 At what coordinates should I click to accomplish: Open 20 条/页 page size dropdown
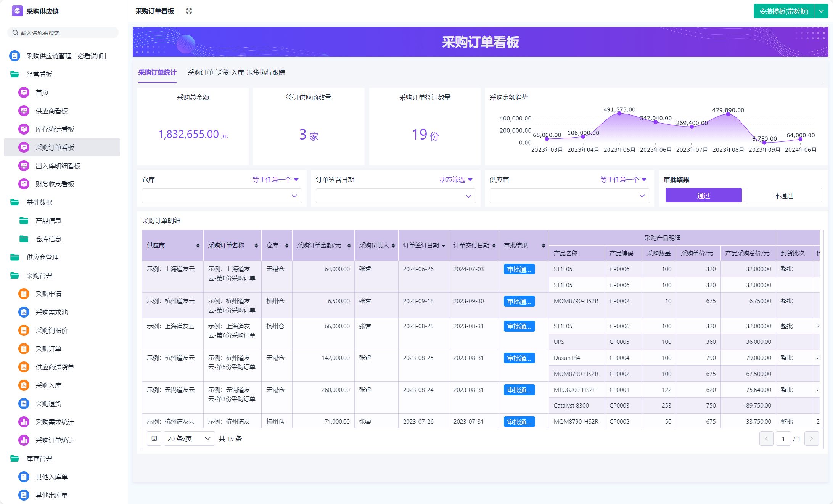189,438
